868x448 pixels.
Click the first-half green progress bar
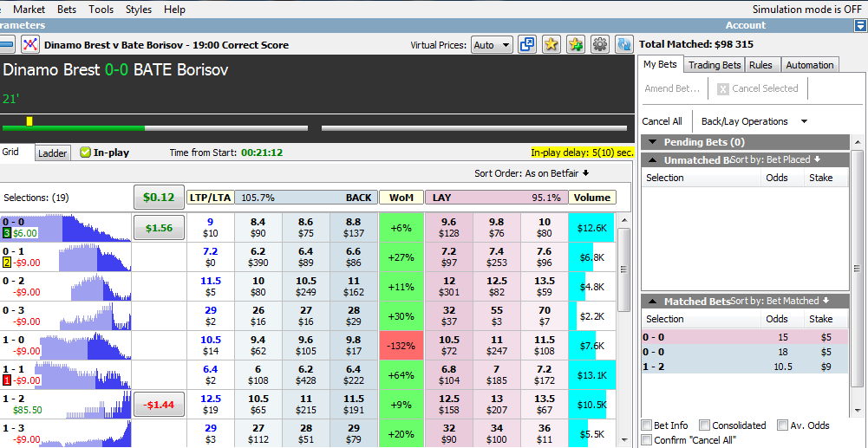coord(74,128)
